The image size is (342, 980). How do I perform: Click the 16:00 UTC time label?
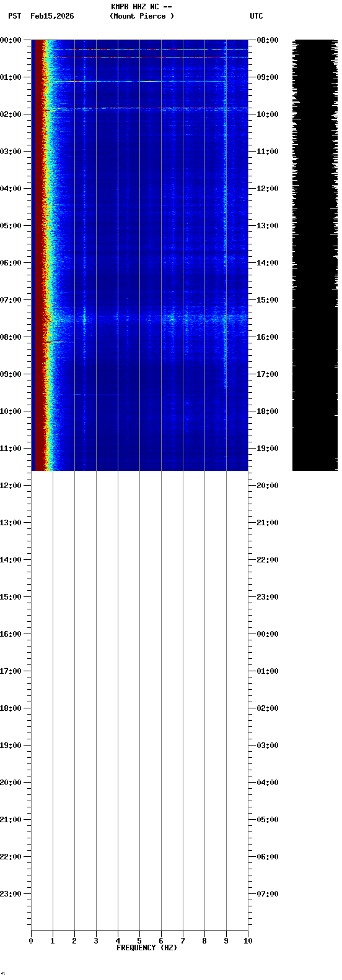pyautogui.click(x=268, y=337)
